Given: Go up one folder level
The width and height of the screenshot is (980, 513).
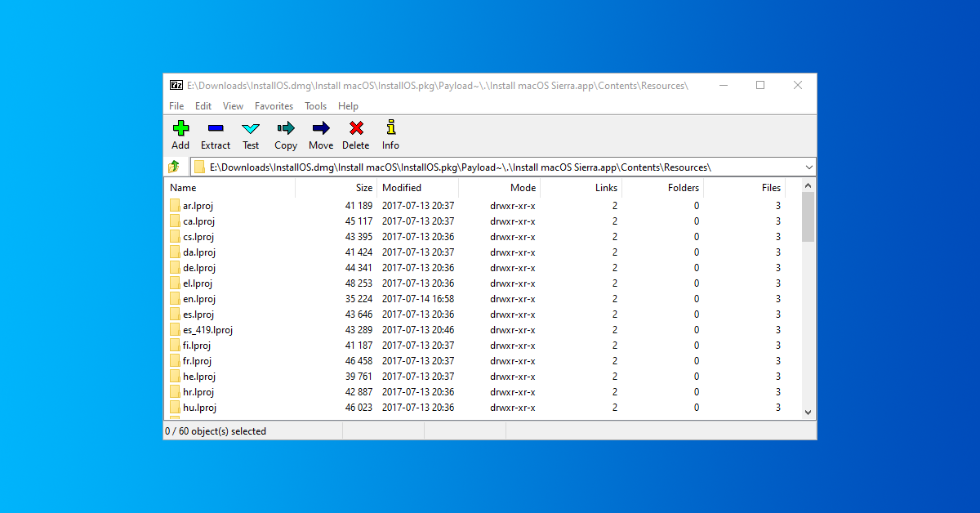Looking at the screenshot, I should [174, 167].
